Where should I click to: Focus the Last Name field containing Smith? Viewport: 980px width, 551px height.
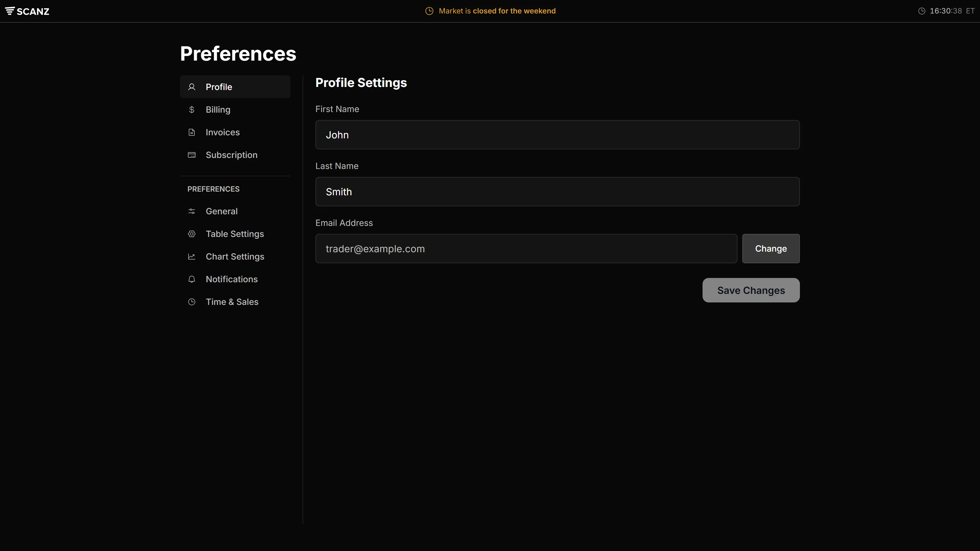(557, 192)
